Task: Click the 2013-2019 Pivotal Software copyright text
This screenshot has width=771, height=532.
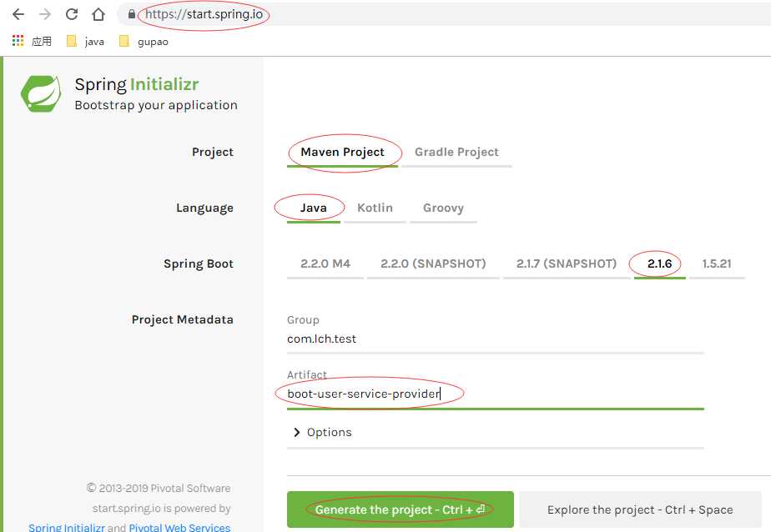Action: tap(159, 488)
